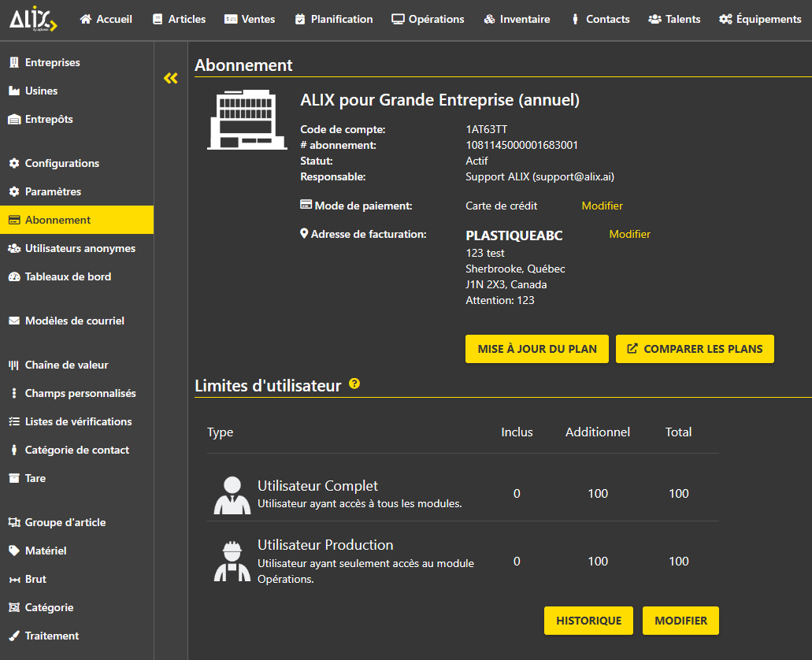Click the ALIX logo
This screenshot has height=660, width=812.
(33, 19)
